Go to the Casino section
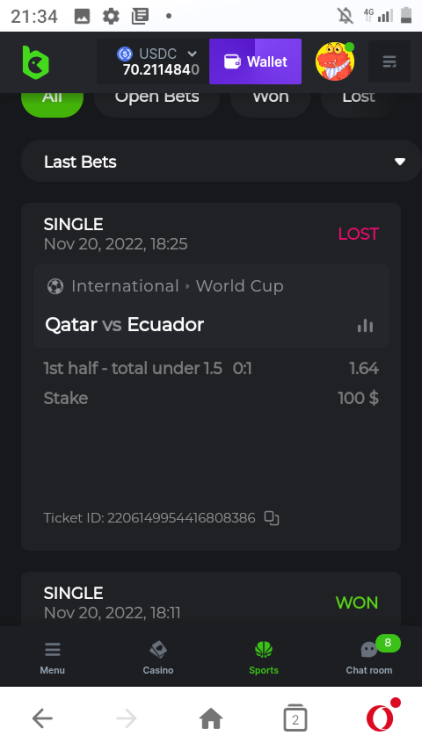Viewport: 422px width, 750px height. point(158,658)
